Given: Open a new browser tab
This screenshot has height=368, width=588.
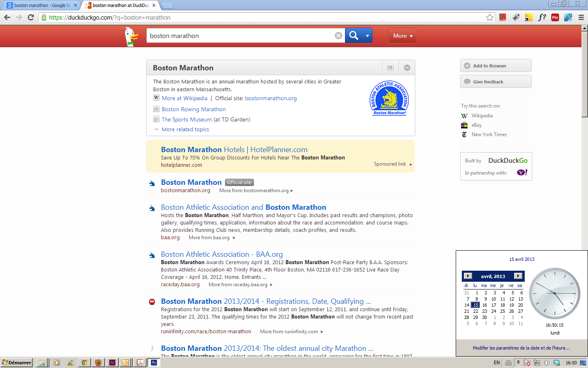Looking at the screenshot, I should pos(167,5).
